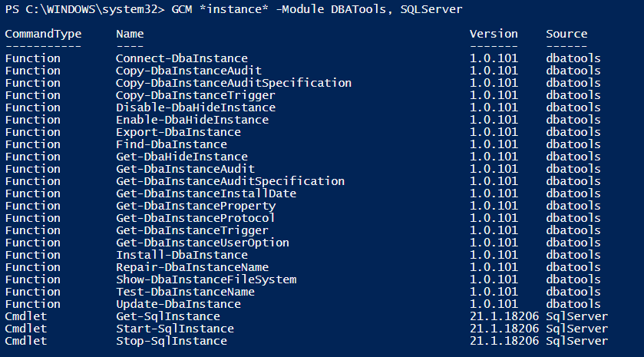Click version 21.1.18206 in Get-SqlInstance row
This screenshot has height=357, width=644.
click(504, 317)
